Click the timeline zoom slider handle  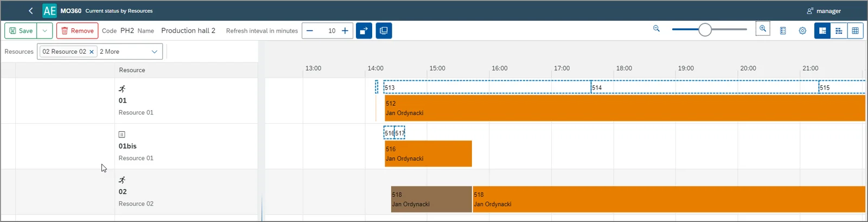click(x=705, y=30)
